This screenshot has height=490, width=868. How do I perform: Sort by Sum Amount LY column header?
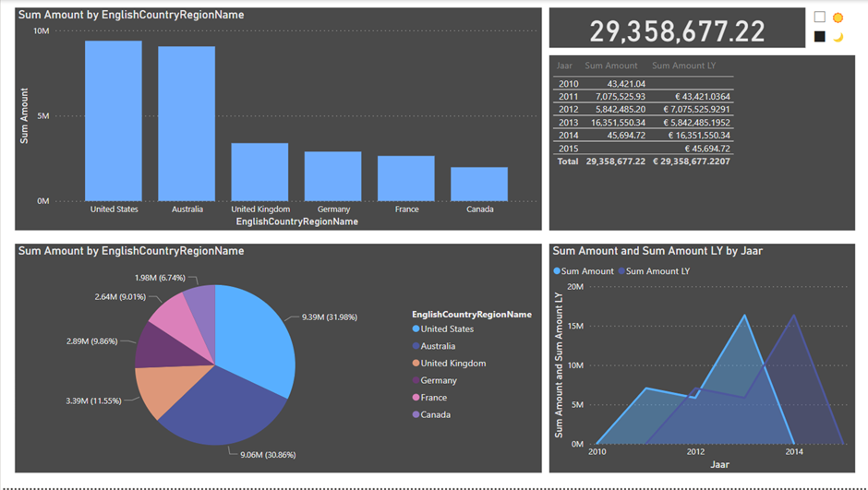[683, 66]
